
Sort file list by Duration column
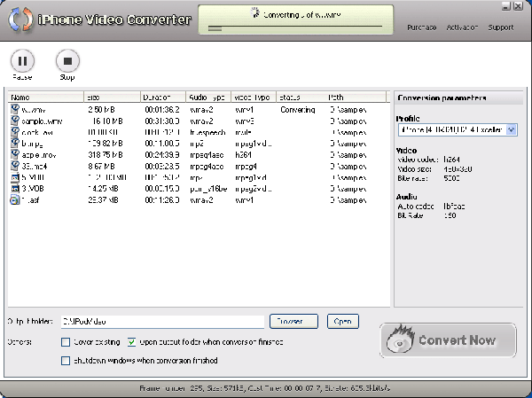(162, 97)
